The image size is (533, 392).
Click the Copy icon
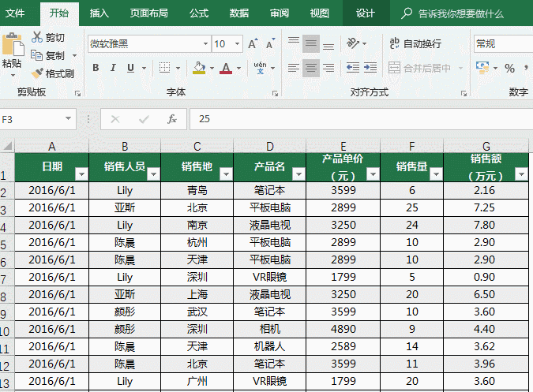[x=36, y=55]
